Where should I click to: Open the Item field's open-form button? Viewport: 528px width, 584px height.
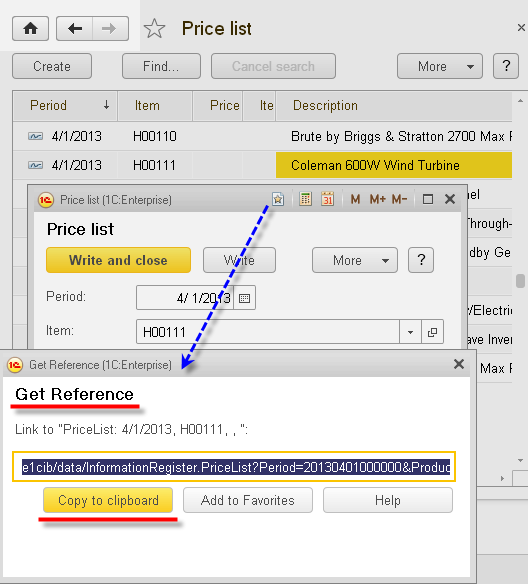point(432,331)
